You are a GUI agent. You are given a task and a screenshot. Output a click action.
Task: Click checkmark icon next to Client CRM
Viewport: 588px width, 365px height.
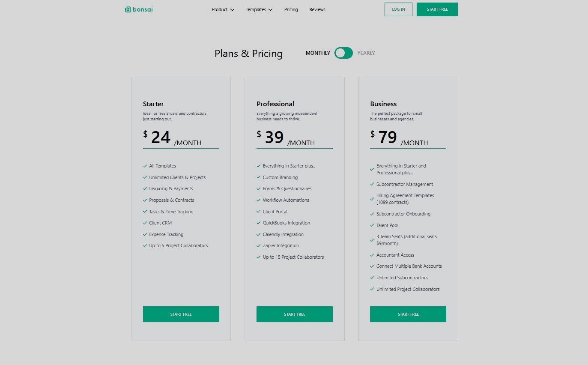pos(145,223)
